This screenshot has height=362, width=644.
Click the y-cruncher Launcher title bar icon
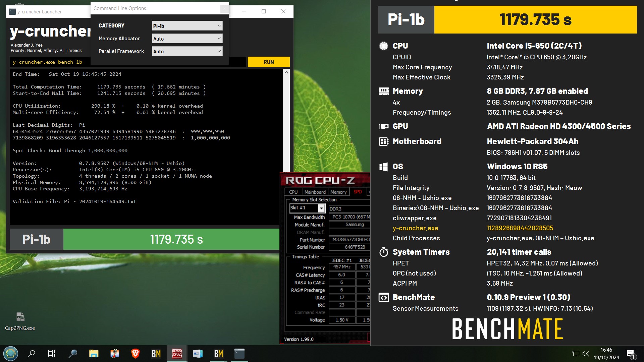pos(12,11)
